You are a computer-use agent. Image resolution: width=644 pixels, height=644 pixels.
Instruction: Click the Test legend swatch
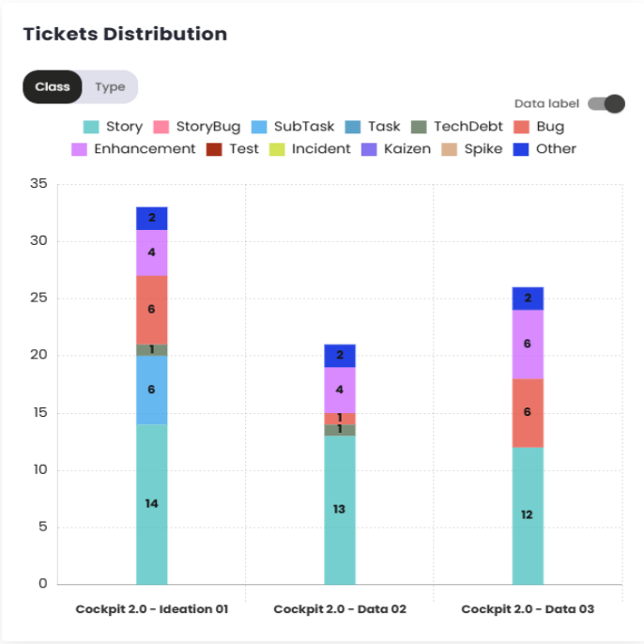[214, 149]
